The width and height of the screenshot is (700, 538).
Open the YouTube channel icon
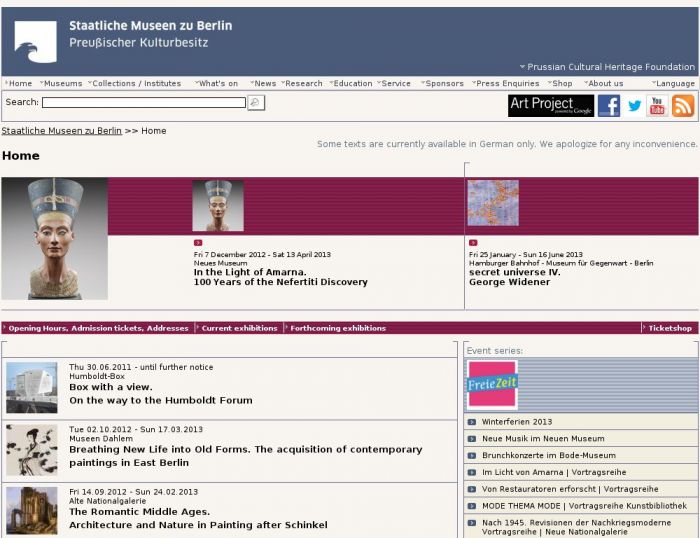(x=657, y=106)
